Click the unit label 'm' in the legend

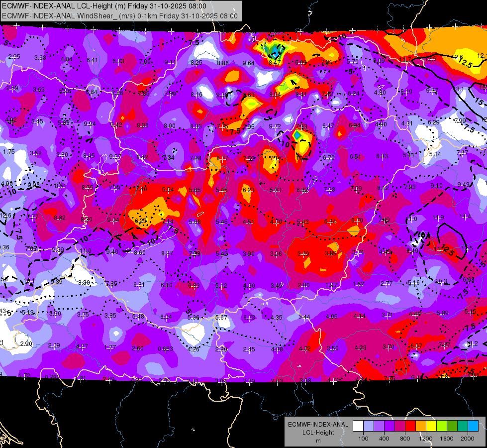coord(318,441)
